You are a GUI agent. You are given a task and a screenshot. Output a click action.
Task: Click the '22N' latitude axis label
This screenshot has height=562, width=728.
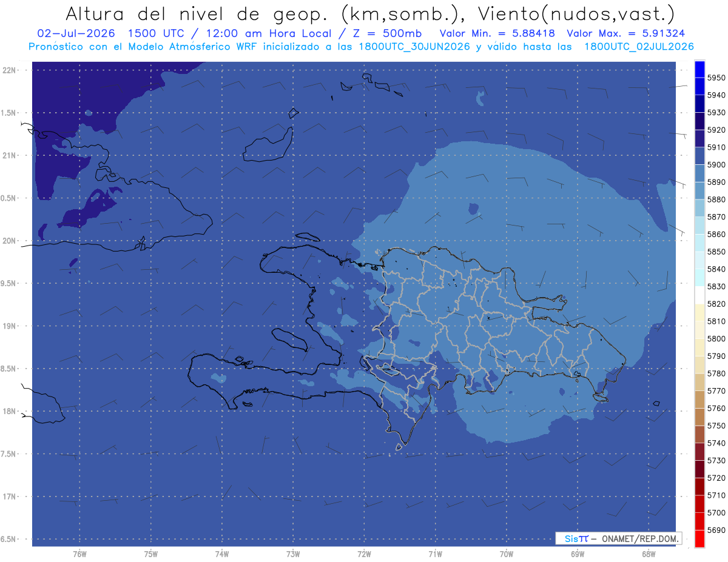coord(10,70)
